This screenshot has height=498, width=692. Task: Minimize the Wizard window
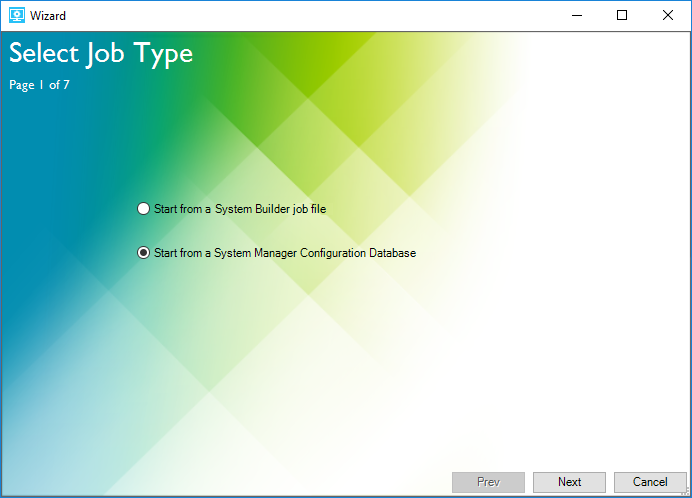point(577,15)
